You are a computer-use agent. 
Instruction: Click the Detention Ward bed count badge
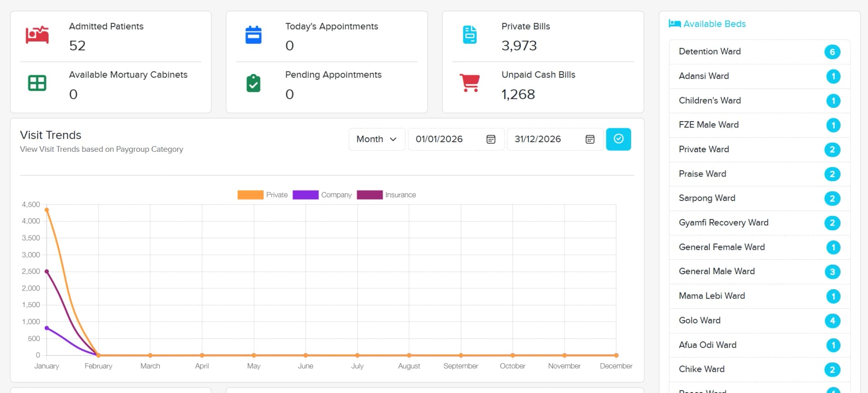point(832,52)
